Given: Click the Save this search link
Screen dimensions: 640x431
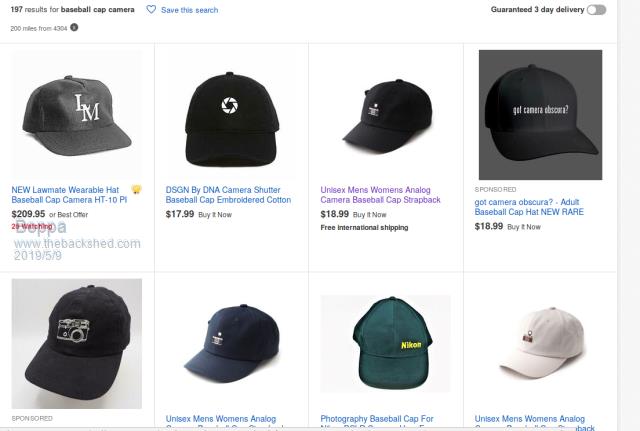Looking at the screenshot, I should (189, 10).
